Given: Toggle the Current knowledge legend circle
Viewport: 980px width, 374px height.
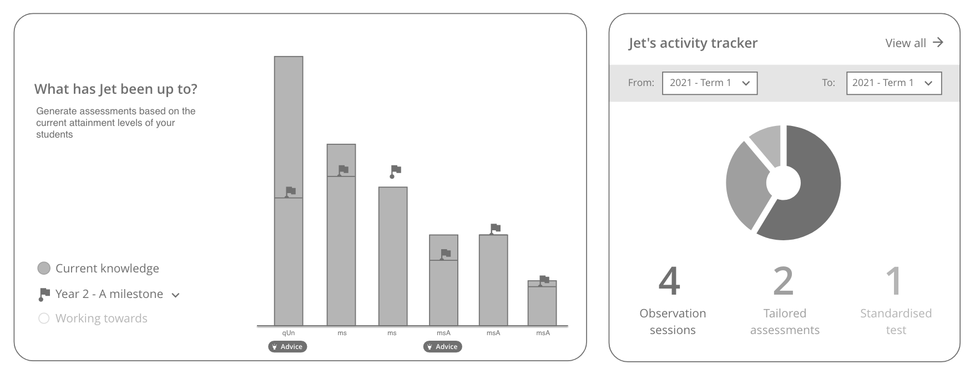Looking at the screenshot, I should (44, 269).
